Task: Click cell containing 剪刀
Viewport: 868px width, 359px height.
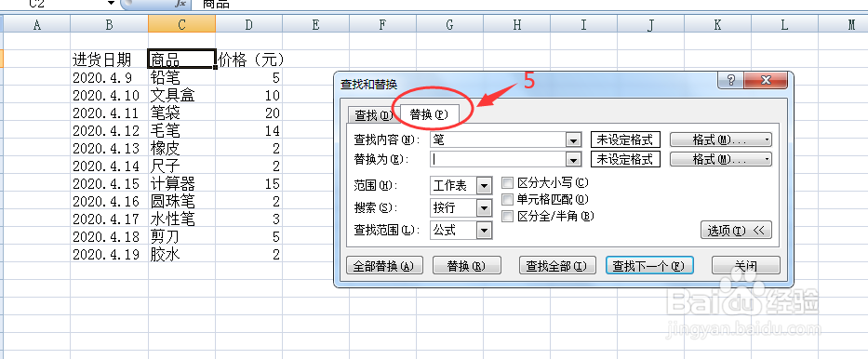Action: click(x=181, y=236)
